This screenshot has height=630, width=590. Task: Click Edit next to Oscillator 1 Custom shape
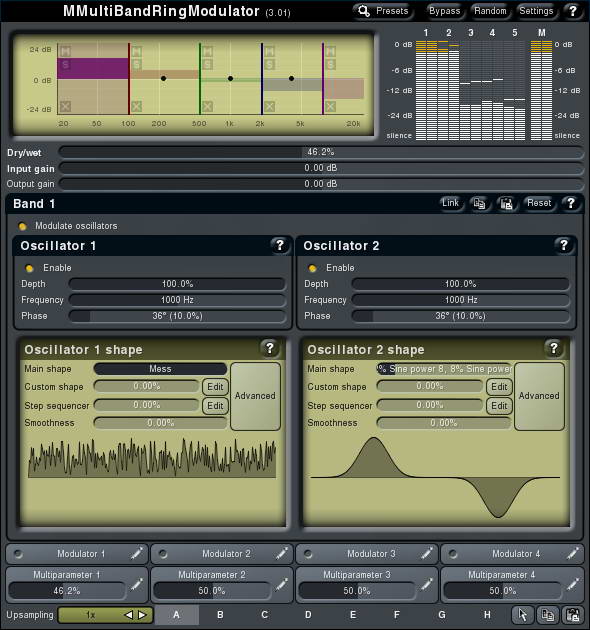[x=215, y=387]
